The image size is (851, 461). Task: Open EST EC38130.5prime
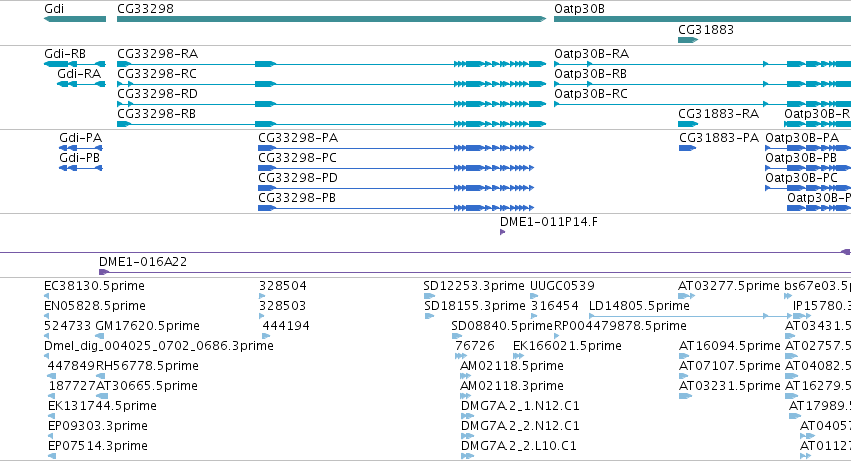click(94, 286)
